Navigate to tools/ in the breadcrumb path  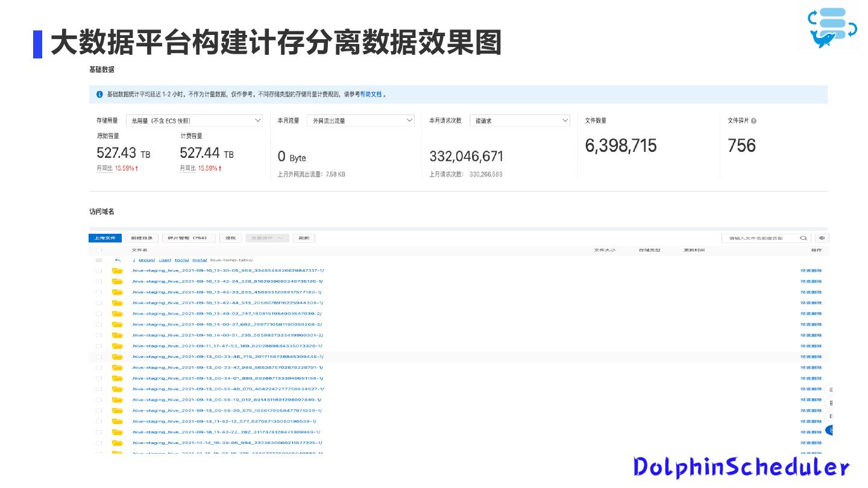tap(181, 260)
